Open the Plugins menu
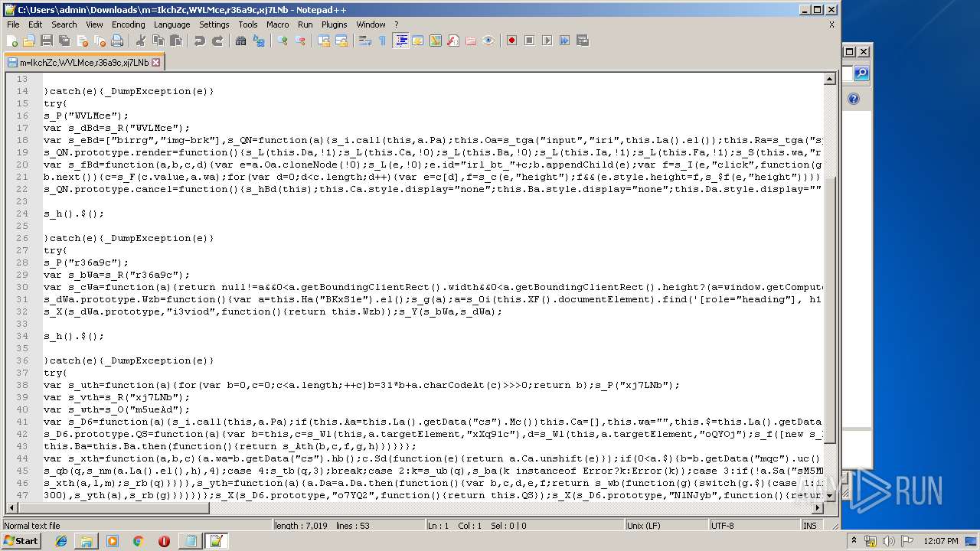The height and width of the screenshot is (551, 980). click(x=335, y=24)
